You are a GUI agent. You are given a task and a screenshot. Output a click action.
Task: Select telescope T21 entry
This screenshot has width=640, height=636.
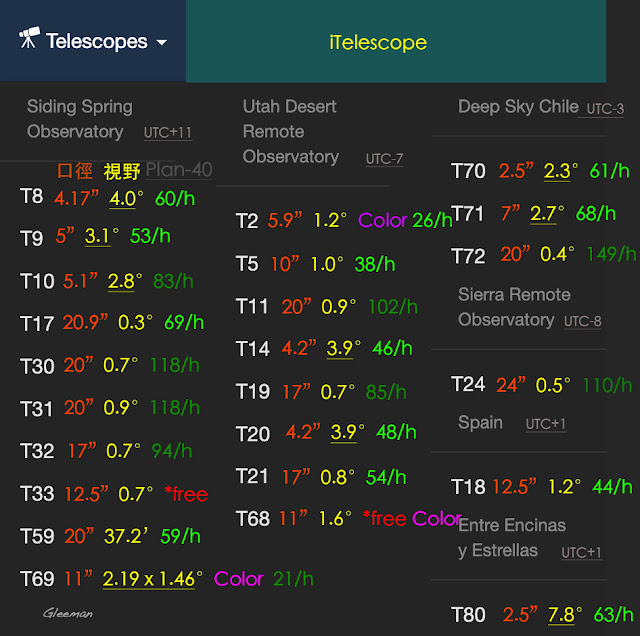click(251, 476)
